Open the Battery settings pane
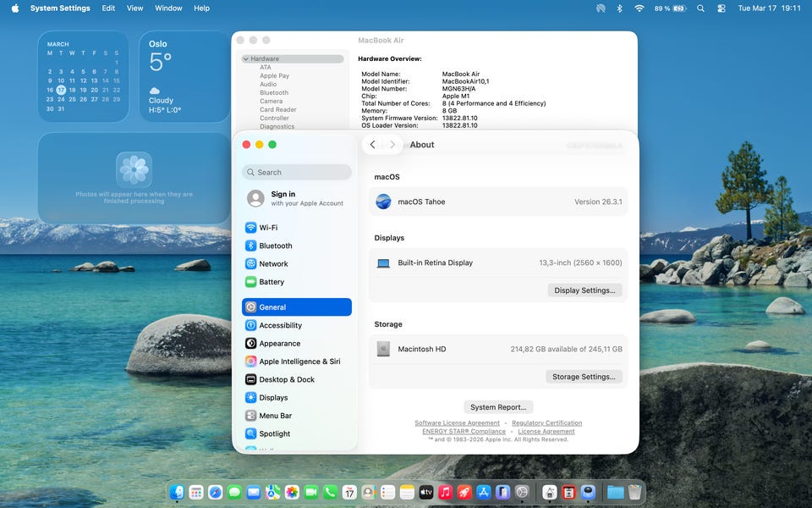The width and height of the screenshot is (812, 508). pos(272,282)
